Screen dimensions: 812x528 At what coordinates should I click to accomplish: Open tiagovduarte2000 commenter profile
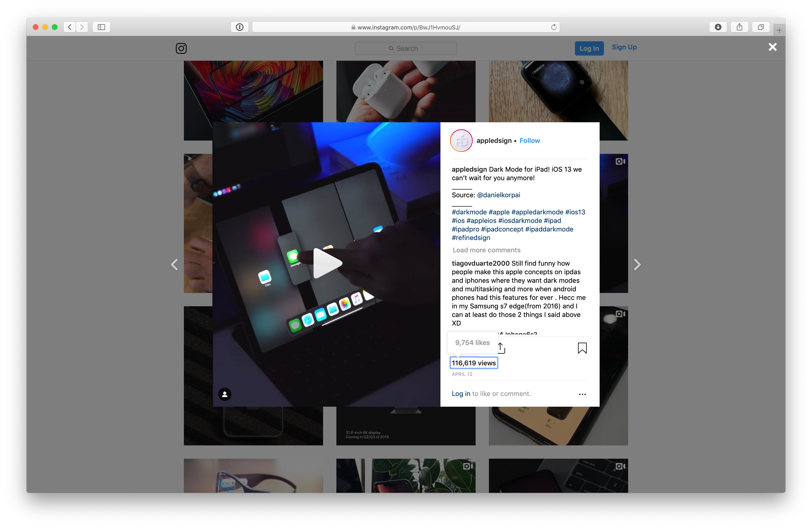480,263
